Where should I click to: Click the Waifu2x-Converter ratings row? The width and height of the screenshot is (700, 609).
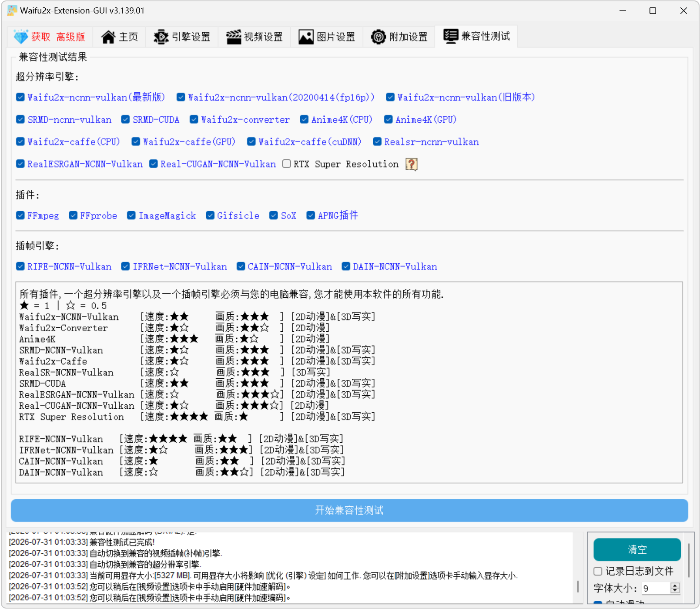(x=174, y=328)
